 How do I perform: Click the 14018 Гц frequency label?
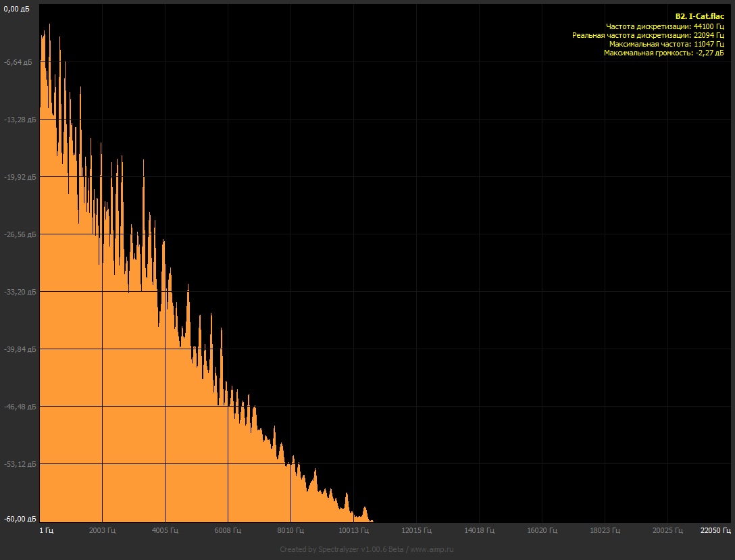(x=478, y=530)
